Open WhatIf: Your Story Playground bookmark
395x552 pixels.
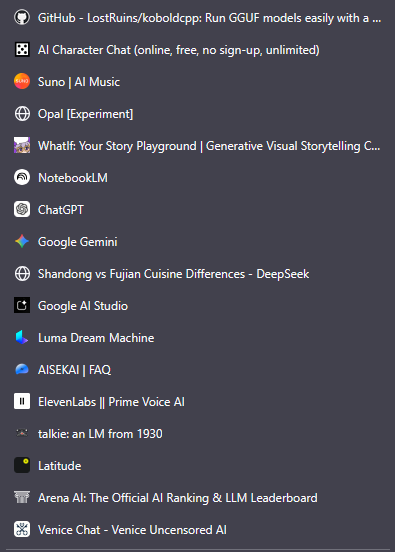[x=198, y=145]
